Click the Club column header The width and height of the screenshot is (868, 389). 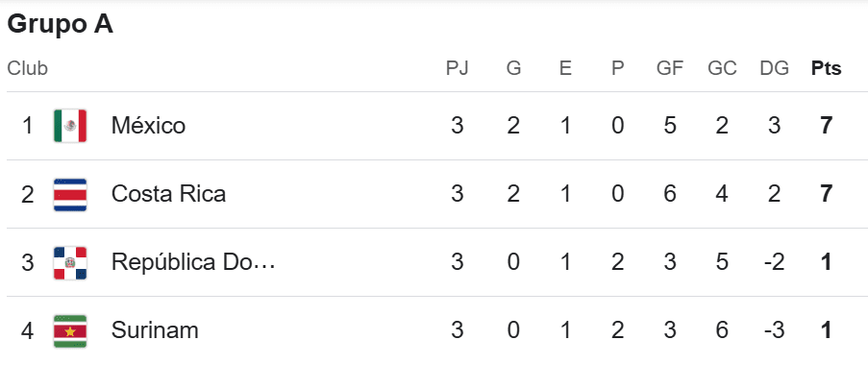tap(27, 68)
